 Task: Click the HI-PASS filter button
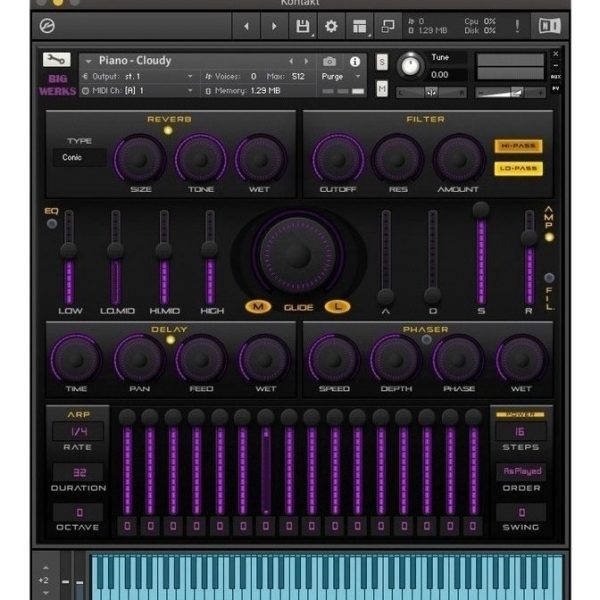click(x=518, y=146)
